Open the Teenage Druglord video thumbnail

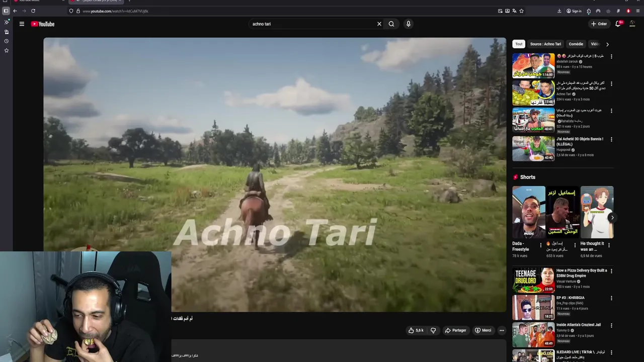tap(533, 280)
